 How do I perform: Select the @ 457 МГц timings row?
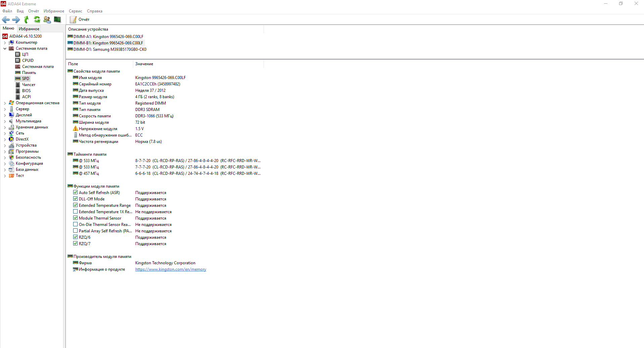click(165, 173)
